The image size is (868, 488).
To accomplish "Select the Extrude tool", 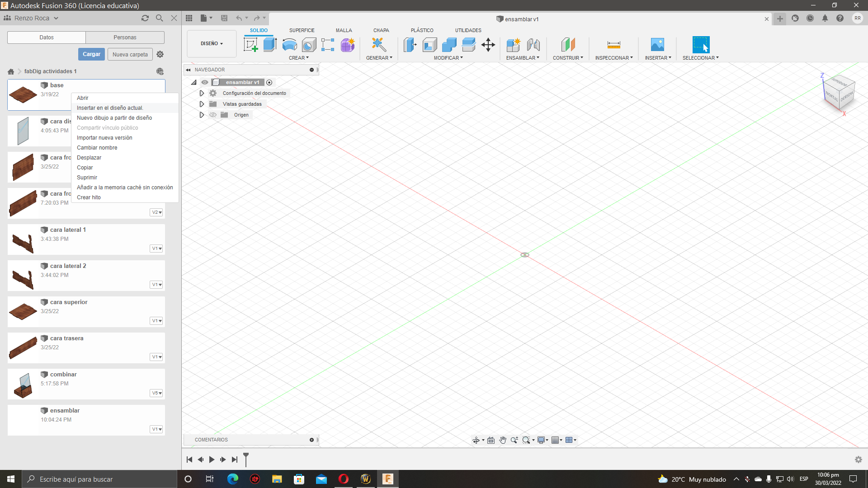I will pyautogui.click(x=270, y=45).
